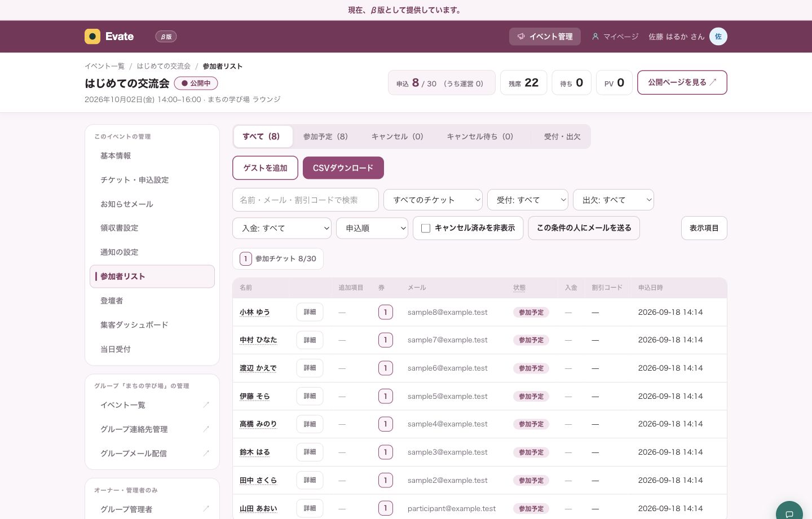Click the user avatar circle 佐
The height and width of the screenshot is (519, 812).
click(718, 36)
